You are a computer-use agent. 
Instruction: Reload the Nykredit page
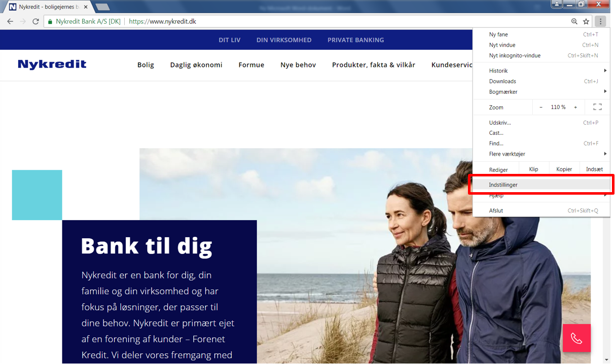35,21
